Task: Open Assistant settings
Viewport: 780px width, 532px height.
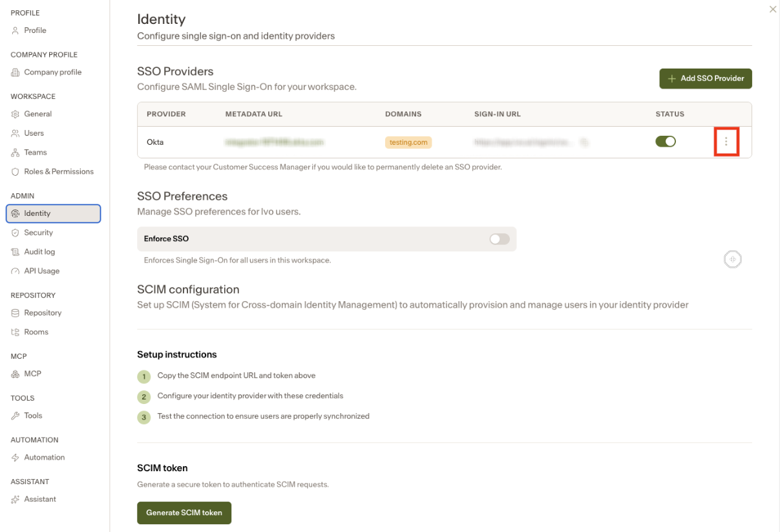Action: point(40,499)
